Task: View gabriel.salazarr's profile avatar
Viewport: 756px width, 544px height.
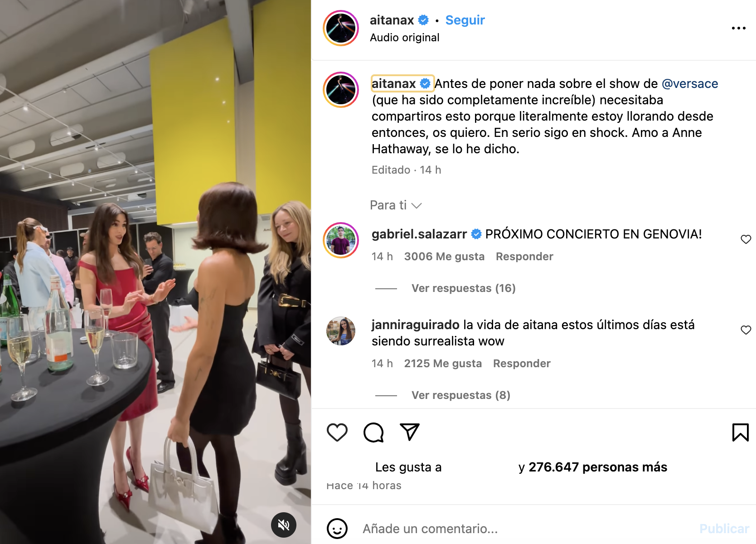Action: point(341,240)
